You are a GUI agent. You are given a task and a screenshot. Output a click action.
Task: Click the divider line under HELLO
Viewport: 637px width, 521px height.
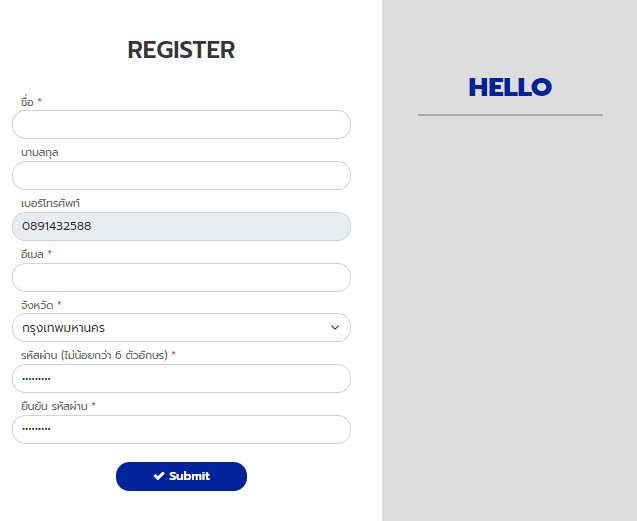510,115
